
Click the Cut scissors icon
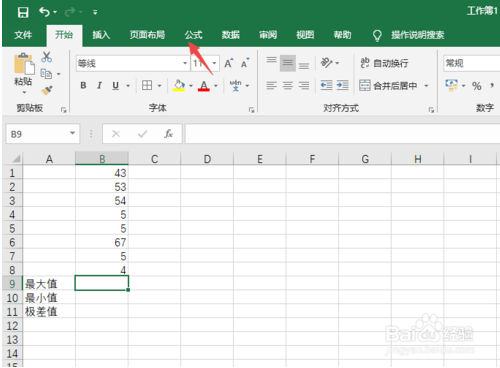tap(47, 57)
